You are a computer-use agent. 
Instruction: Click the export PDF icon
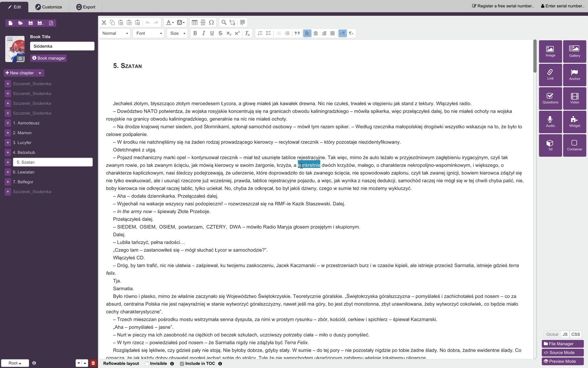click(51, 23)
